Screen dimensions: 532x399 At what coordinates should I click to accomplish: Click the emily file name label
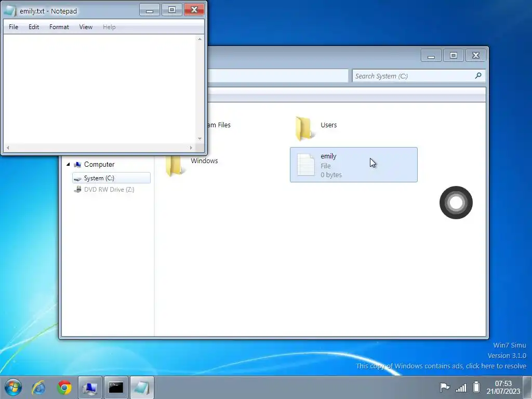coord(328,156)
